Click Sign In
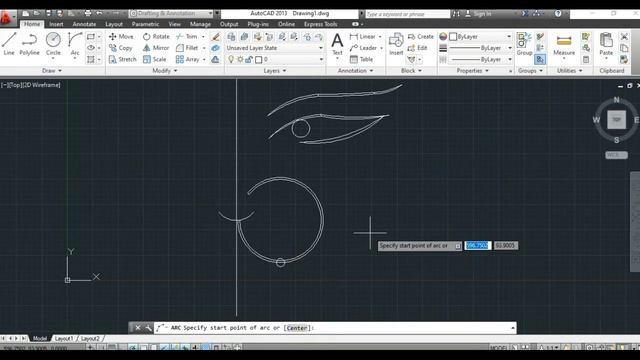Screen dimensions: 640x360 482,13
